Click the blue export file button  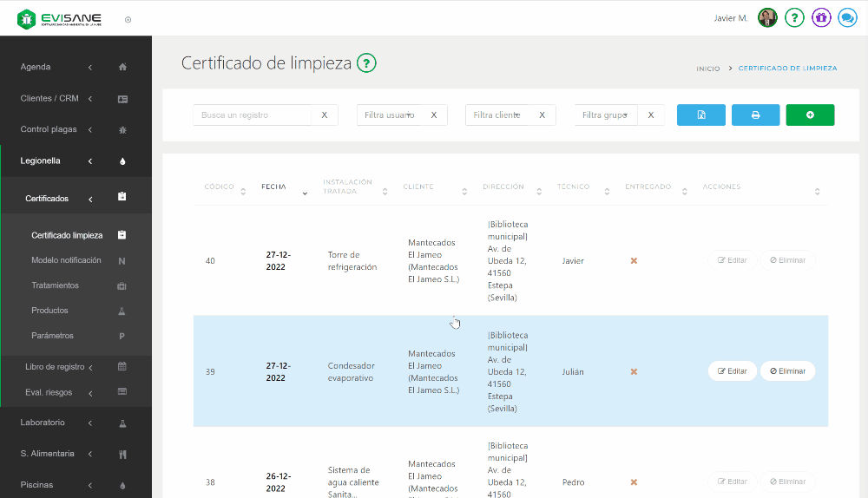(700, 115)
